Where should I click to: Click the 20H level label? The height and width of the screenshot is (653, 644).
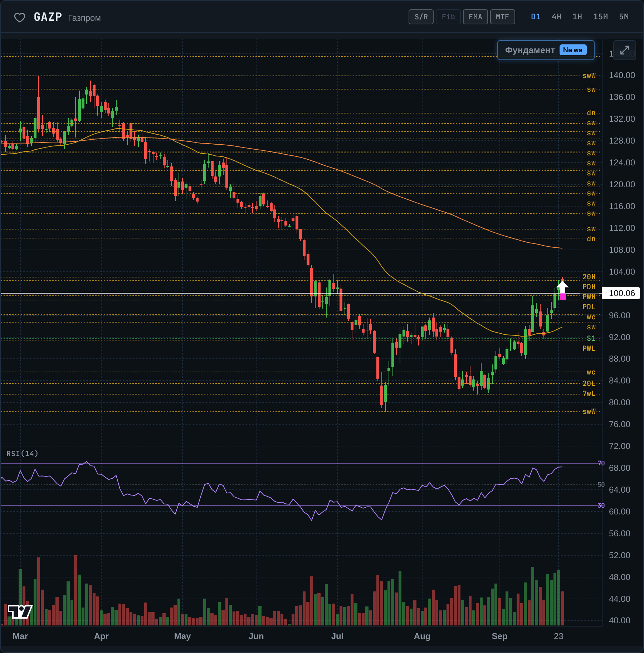pyautogui.click(x=589, y=277)
